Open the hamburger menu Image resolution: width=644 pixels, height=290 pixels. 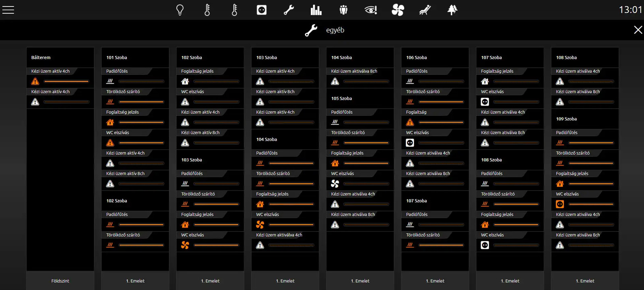click(x=8, y=10)
